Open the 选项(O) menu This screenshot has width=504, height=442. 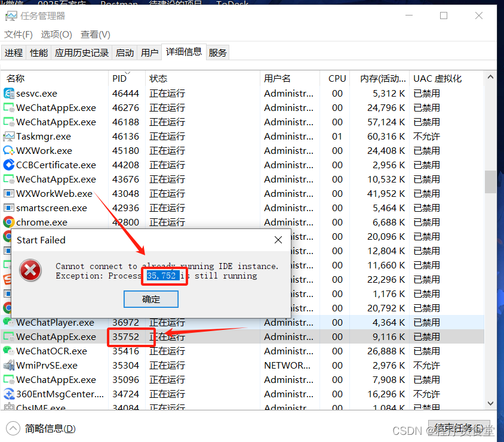pyautogui.click(x=56, y=35)
